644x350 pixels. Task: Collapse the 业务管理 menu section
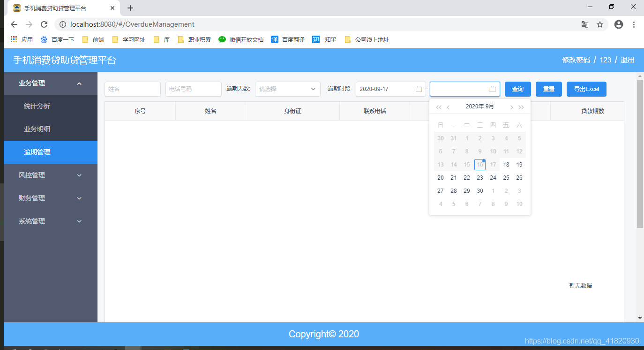pyautogui.click(x=51, y=84)
